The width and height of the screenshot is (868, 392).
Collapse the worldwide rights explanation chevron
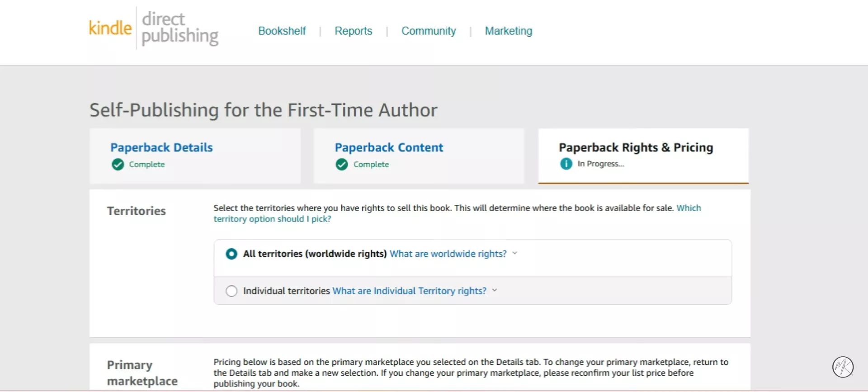pyautogui.click(x=515, y=254)
